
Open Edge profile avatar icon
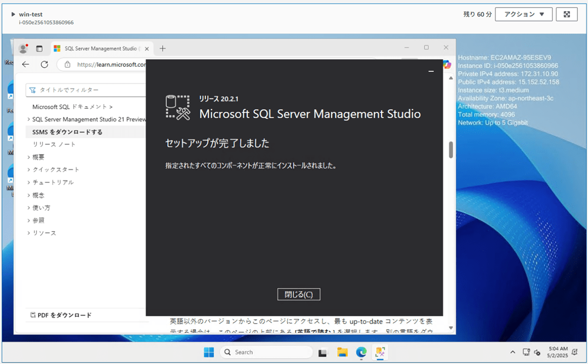click(x=23, y=49)
